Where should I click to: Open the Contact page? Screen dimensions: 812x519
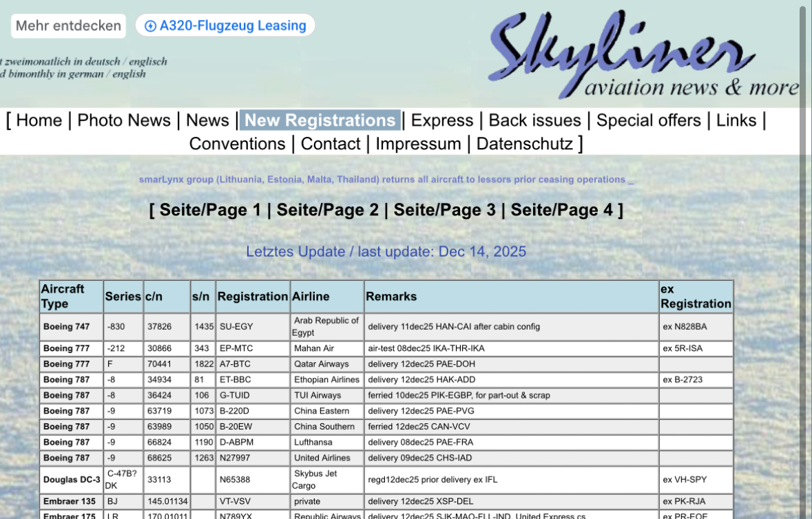pyautogui.click(x=331, y=144)
